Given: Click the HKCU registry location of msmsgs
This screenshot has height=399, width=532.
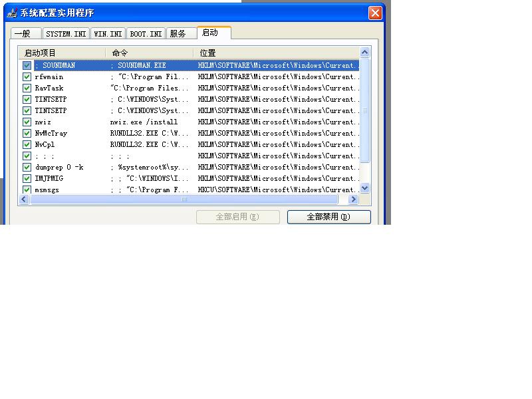Looking at the screenshot, I should (x=278, y=190).
